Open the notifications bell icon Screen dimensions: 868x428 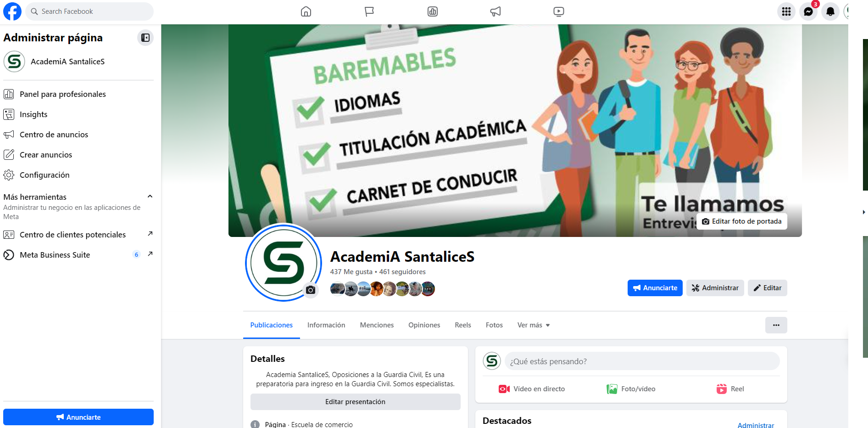[x=830, y=11]
